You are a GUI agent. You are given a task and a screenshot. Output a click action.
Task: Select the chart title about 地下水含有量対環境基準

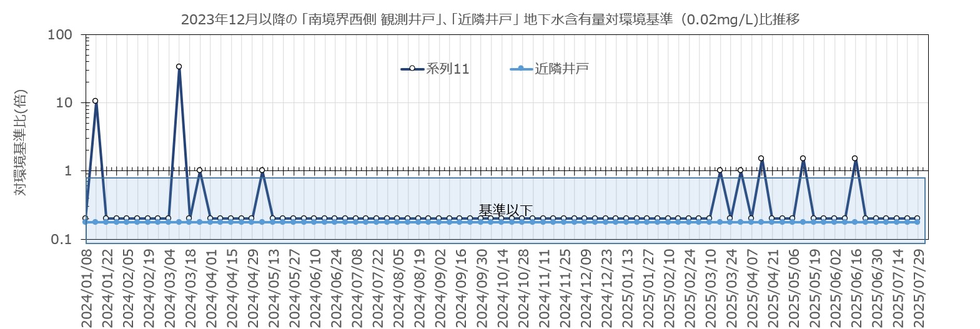click(x=490, y=19)
